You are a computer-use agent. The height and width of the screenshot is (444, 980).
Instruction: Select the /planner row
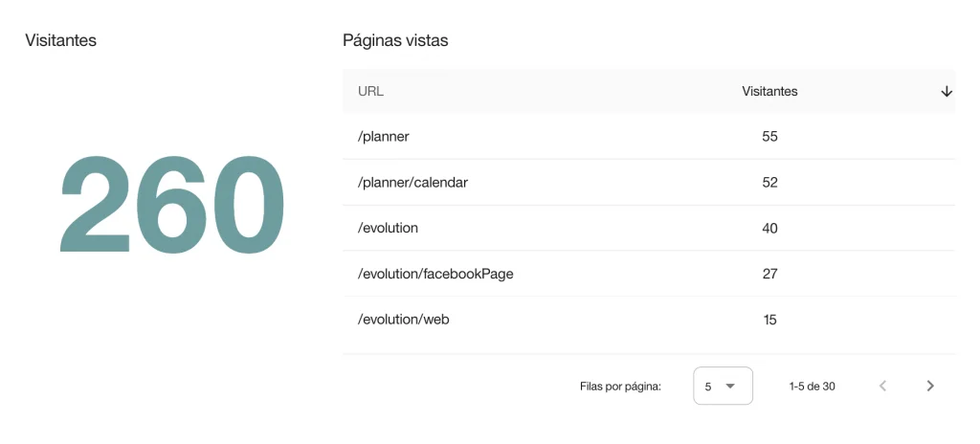[649, 136]
